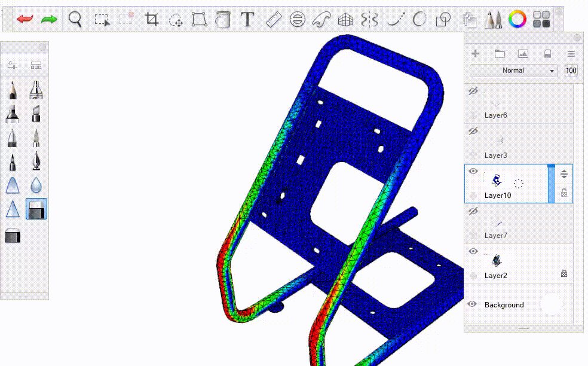Open the Normal blend mode dropdown
588x366 pixels.
pos(513,71)
